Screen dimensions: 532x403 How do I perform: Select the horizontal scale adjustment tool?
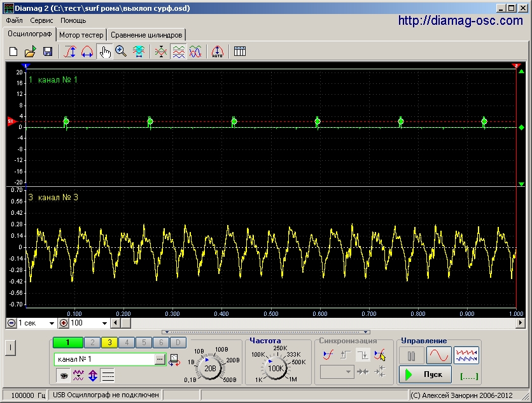[87, 51]
